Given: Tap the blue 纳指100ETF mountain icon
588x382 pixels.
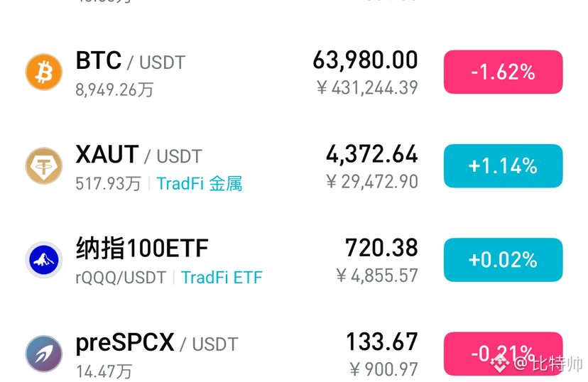Looking at the screenshot, I should click(44, 260).
